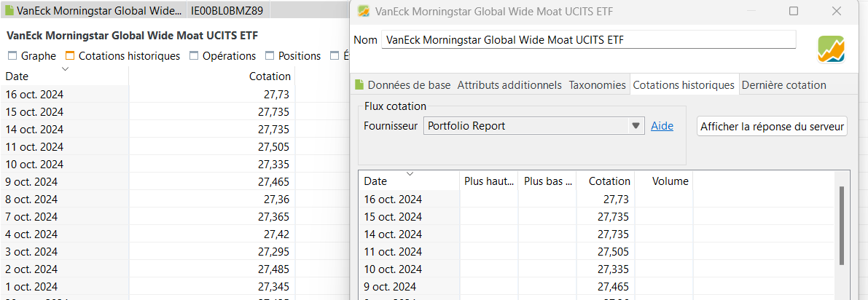This screenshot has width=868, height=300.
Task: Click 27,335 quote in dialog table
Action: (x=614, y=269)
